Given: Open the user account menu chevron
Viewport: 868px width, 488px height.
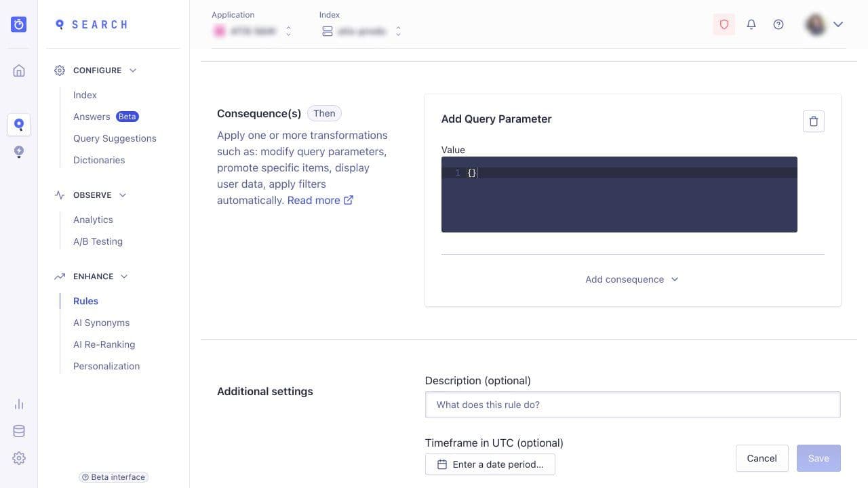Looking at the screenshot, I should (838, 24).
